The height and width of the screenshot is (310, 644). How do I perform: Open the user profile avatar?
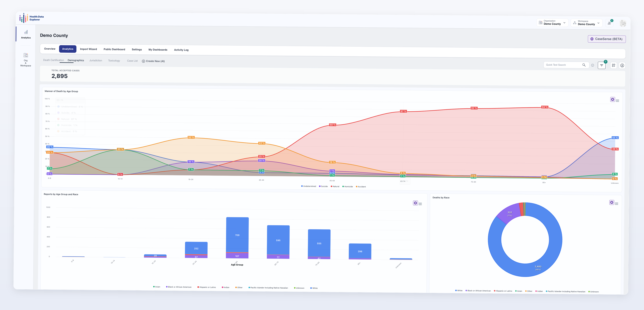tap(623, 24)
